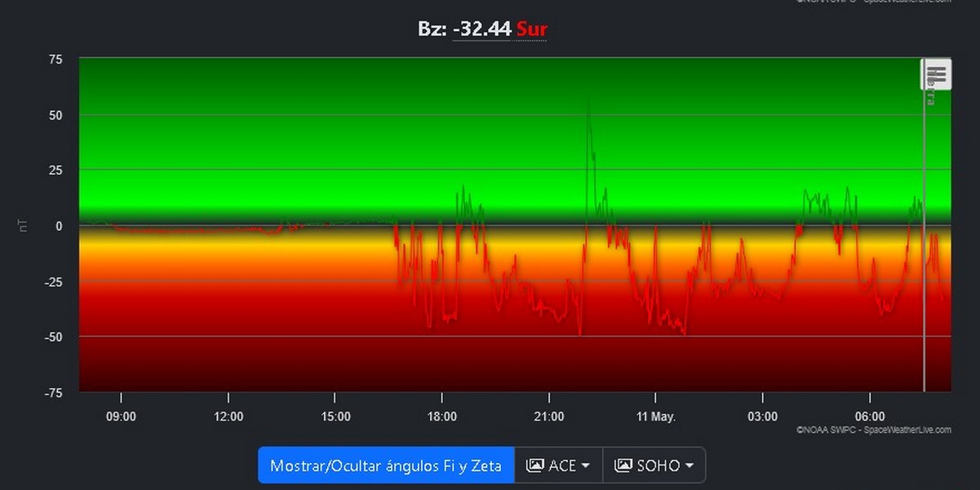Click the red 'Sur' direction label

(x=531, y=29)
